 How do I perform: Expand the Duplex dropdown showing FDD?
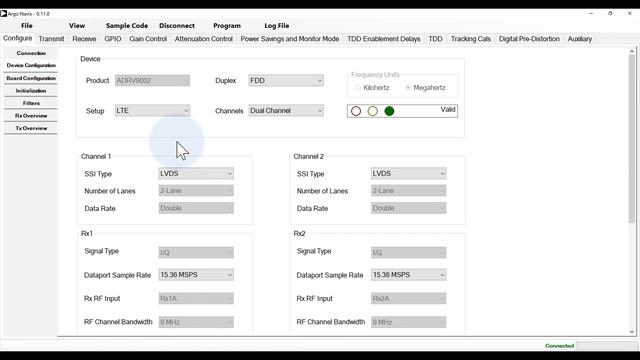(286, 80)
